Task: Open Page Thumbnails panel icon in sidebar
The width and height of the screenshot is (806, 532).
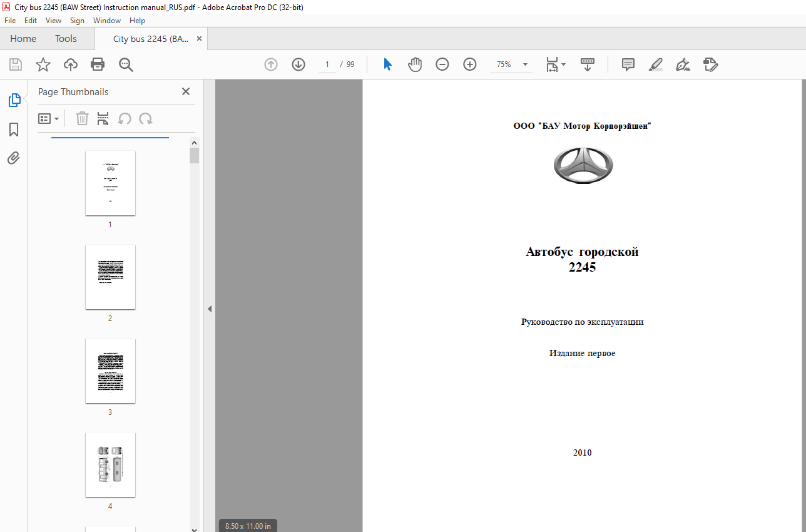Action: 14,100
